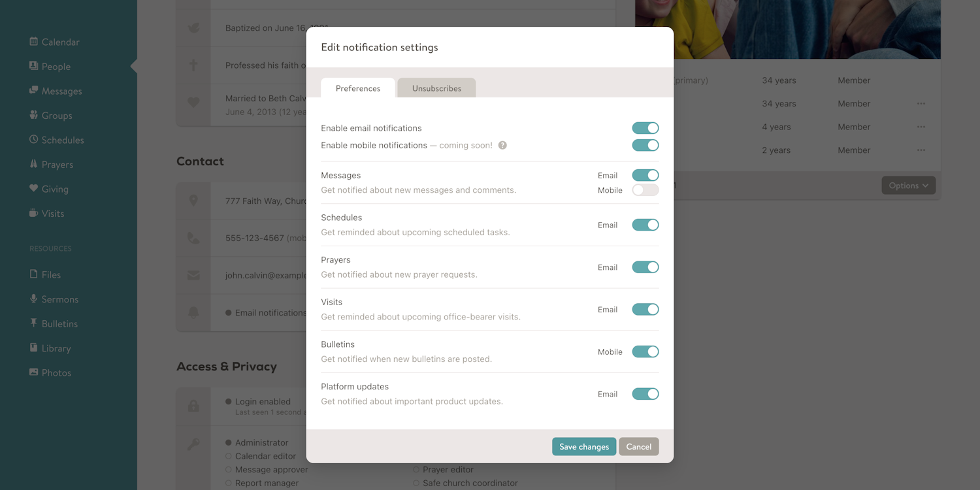Cancel editing notification settings

pos(638,446)
